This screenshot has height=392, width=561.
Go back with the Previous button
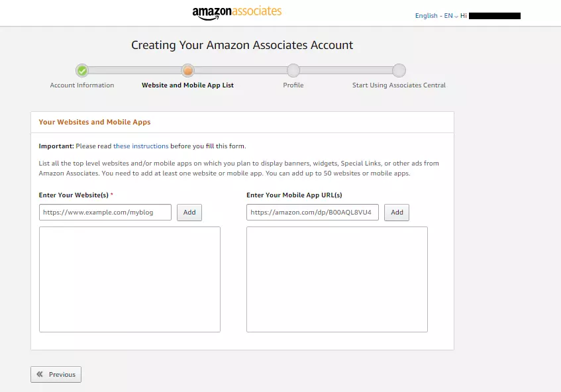coord(56,375)
